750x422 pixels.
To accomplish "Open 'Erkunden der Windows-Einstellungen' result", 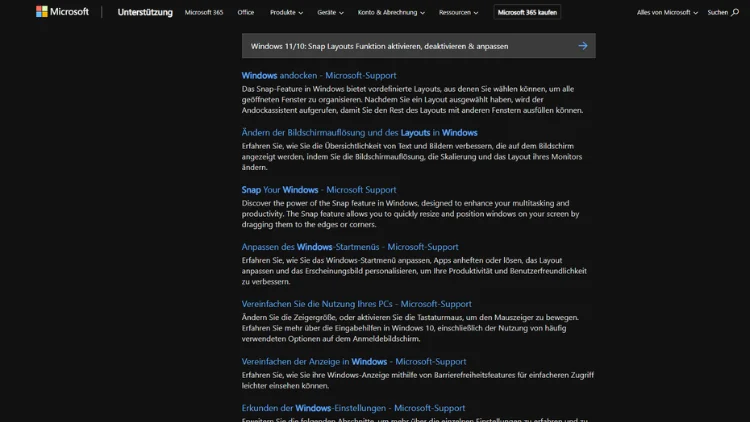I will pos(353,408).
